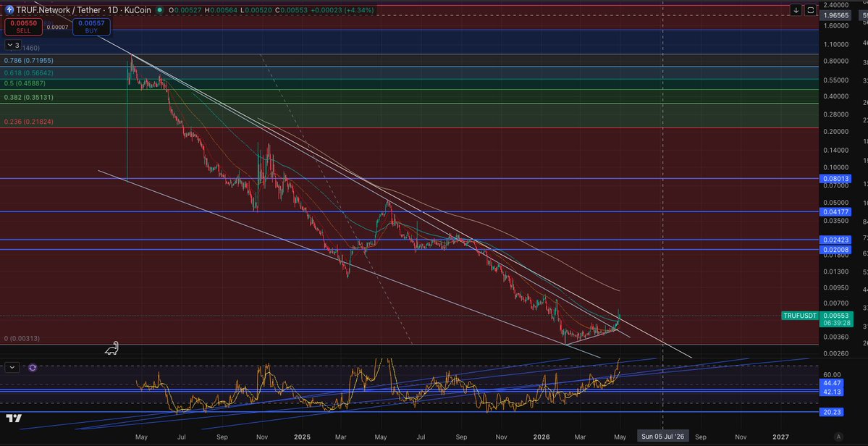Click BUY at 0.00557
Screen dimensions: 868x446
click(91, 26)
